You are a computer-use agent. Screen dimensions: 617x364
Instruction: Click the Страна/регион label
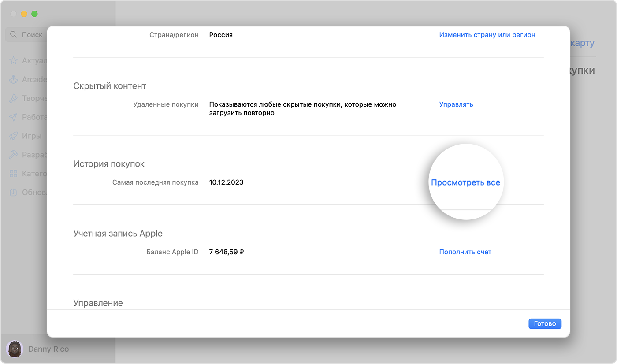174,35
